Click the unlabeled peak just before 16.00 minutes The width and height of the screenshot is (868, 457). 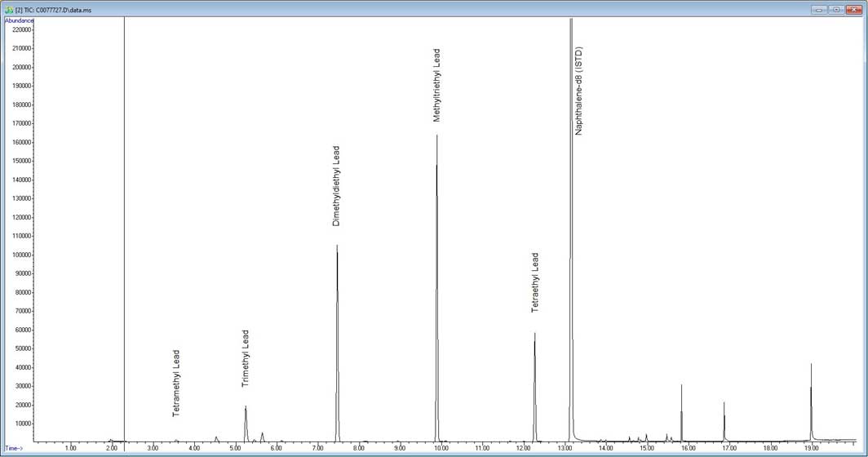(681, 386)
